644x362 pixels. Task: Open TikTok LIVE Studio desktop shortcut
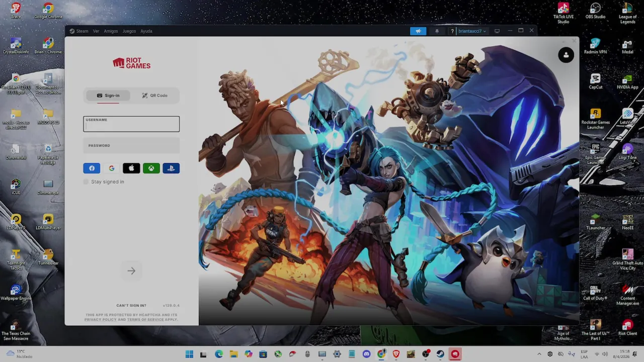tap(563, 13)
